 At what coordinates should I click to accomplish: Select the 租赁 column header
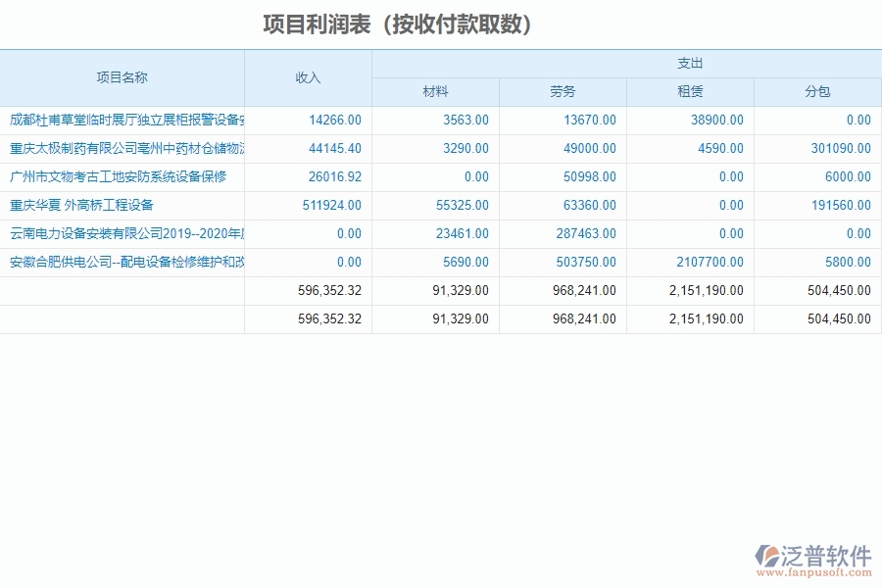click(690, 92)
